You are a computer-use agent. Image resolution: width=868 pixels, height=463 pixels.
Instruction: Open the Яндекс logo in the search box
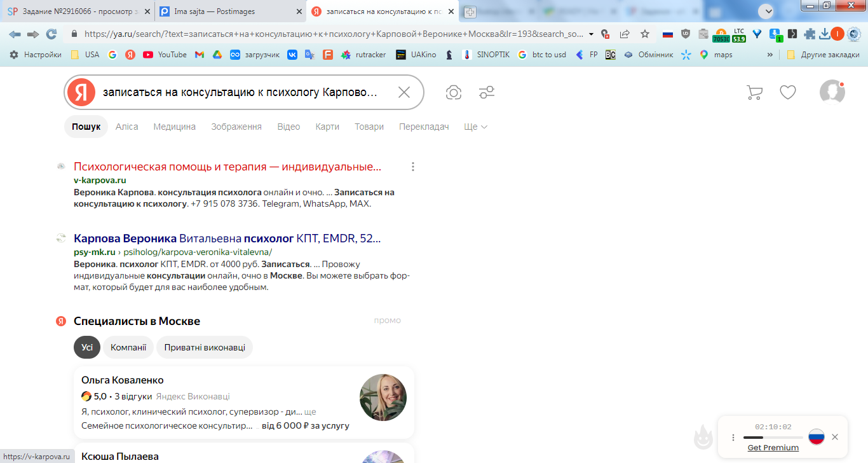point(81,92)
